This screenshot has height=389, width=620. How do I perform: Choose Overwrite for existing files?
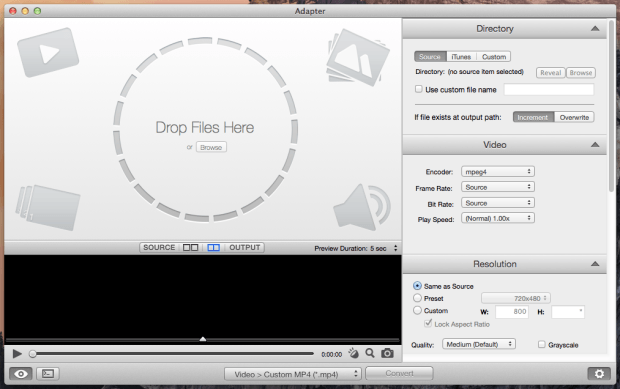coord(574,117)
